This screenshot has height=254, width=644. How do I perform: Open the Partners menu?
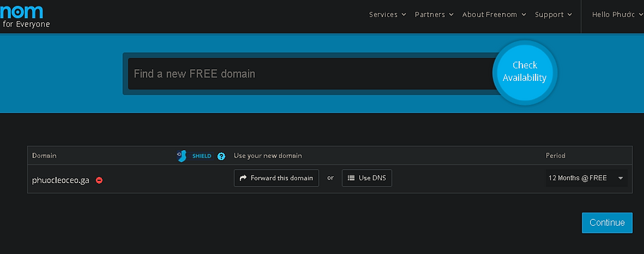434,14
